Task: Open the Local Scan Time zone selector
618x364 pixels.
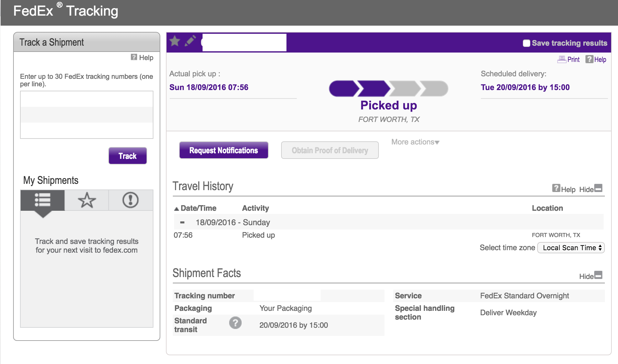Action: (571, 248)
